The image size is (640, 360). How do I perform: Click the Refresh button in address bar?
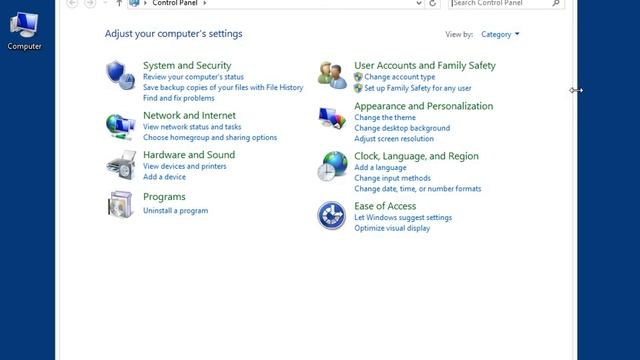[x=433, y=3]
